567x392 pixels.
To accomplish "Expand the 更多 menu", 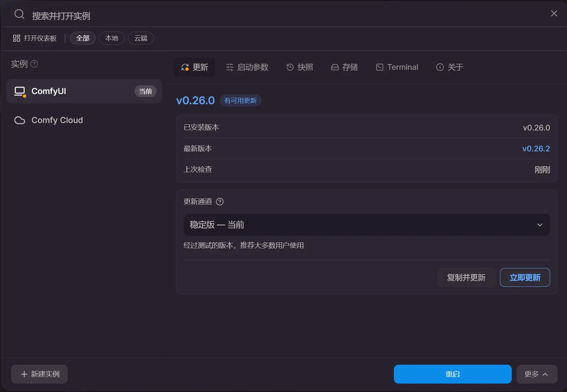I will (x=537, y=374).
